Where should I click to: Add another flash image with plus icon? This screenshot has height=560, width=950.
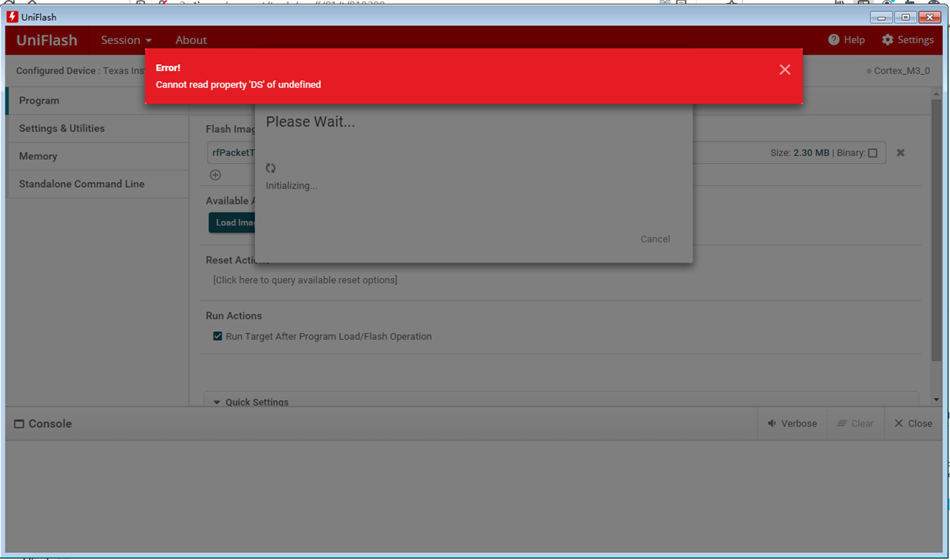pyautogui.click(x=215, y=175)
